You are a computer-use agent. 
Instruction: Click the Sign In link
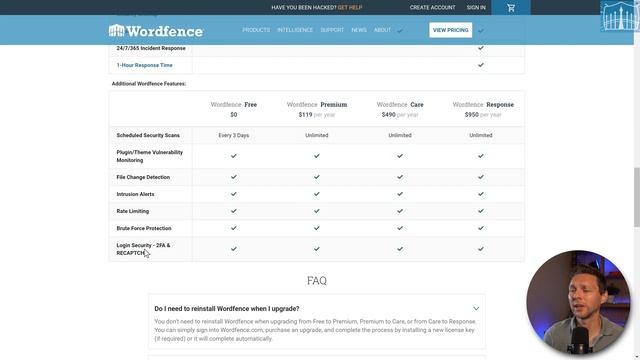[x=476, y=7]
